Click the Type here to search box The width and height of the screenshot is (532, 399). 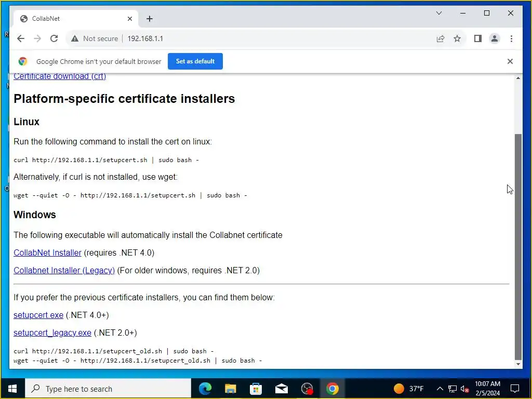tap(108, 389)
